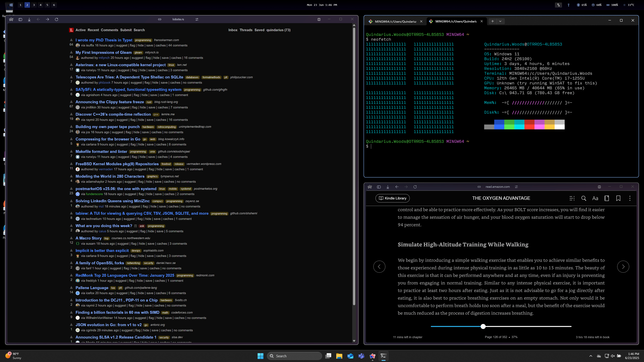Image resolution: width=644 pixels, height=362 pixels.
Task: Open 'My First Impressions of Gleam' link
Action: (x=103, y=52)
